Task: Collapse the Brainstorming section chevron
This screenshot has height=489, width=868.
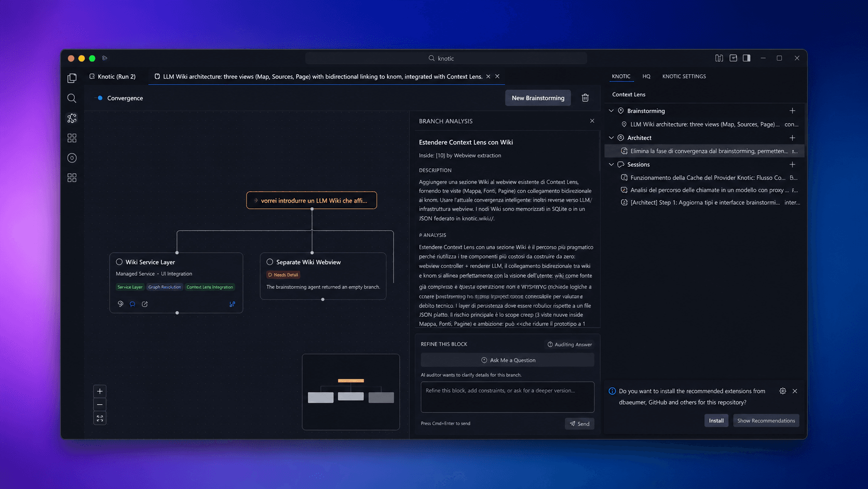Action: (x=611, y=111)
